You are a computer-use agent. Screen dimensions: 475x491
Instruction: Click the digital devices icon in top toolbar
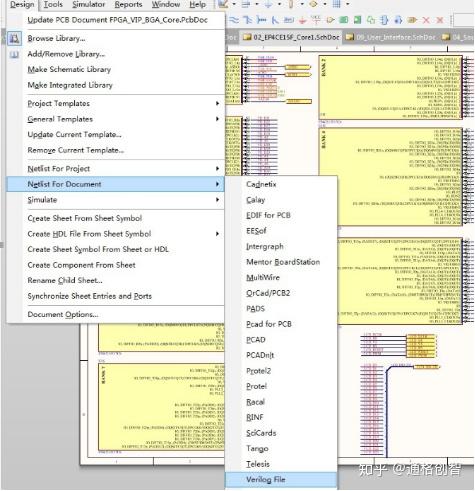point(291,4)
